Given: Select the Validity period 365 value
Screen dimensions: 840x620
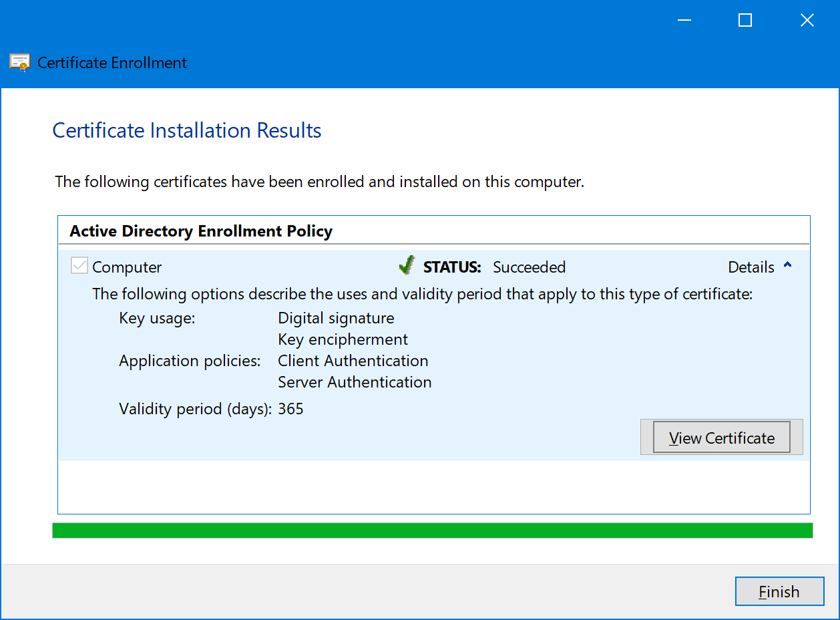Looking at the screenshot, I should click(291, 408).
